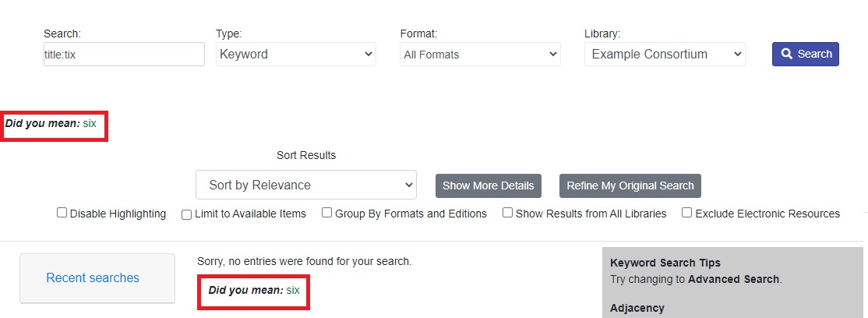Click the magnifying glass icon in Search button

(x=787, y=54)
